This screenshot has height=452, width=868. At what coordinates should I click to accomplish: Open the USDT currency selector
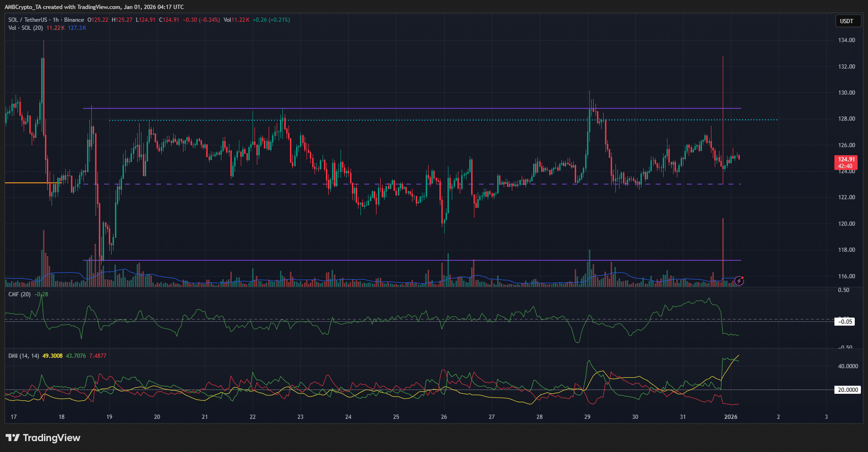[x=846, y=21]
